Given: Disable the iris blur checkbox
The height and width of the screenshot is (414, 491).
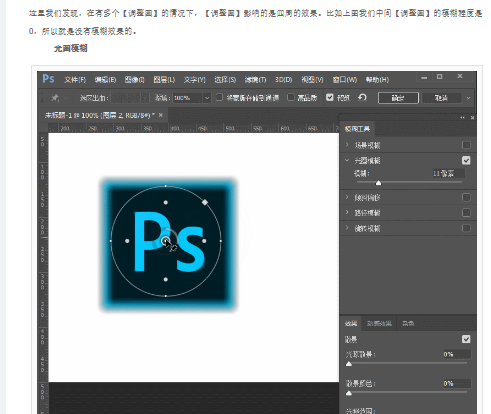Looking at the screenshot, I should coord(466,160).
